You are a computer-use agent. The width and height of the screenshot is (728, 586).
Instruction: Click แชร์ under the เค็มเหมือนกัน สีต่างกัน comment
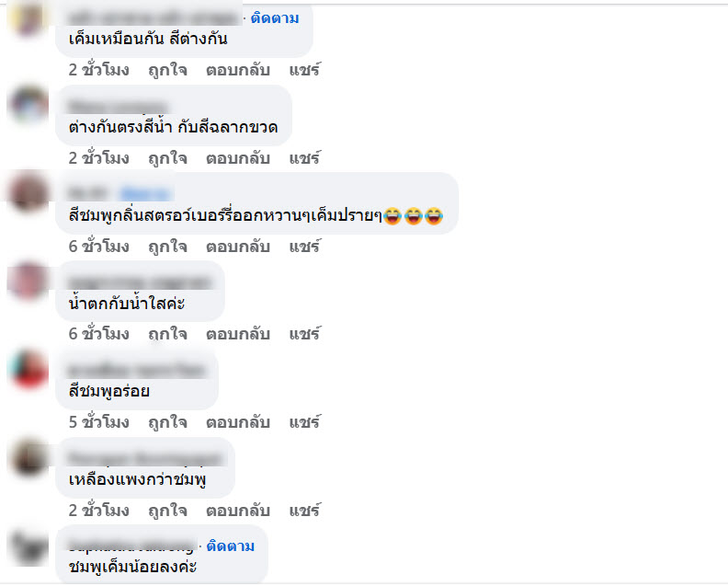pyautogui.click(x=304, y=70)
